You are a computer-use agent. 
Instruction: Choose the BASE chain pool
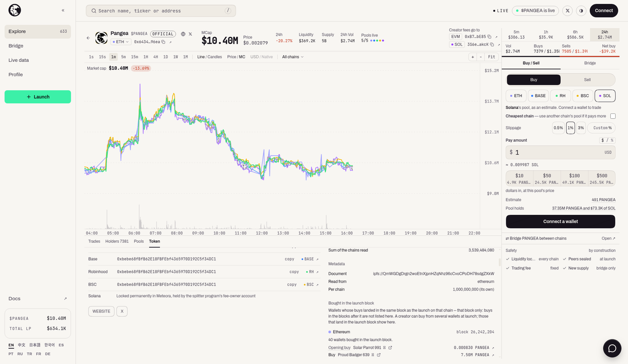click(538, 96)
